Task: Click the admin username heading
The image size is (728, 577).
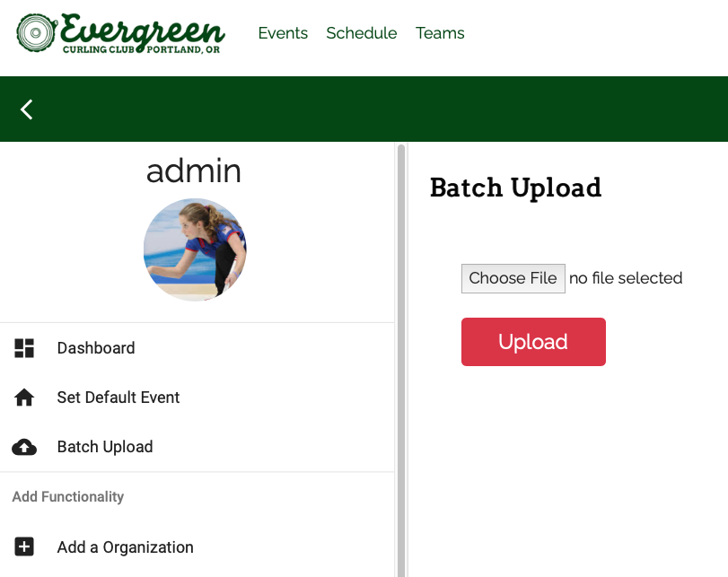Action: coord(194,171)
